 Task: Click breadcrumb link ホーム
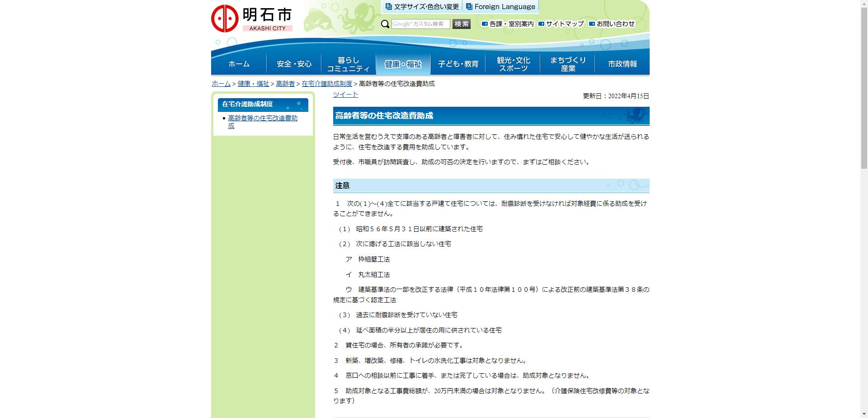click(221, 84)
